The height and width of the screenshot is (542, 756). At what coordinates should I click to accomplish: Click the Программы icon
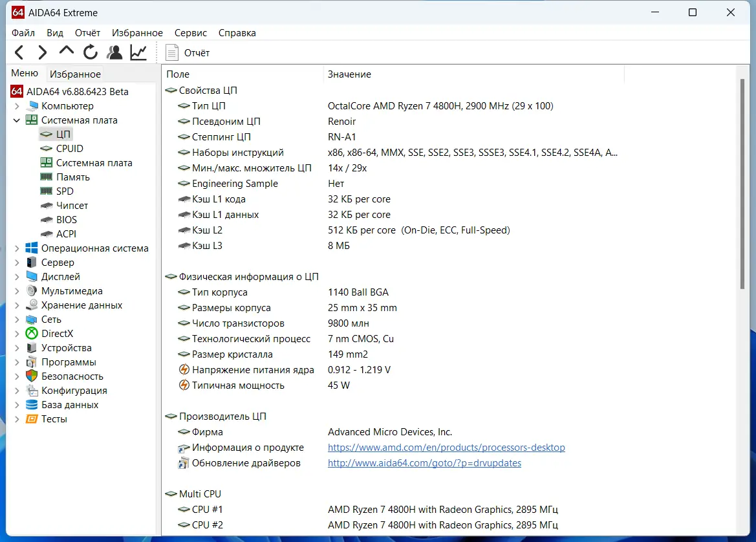coord(31,362)
